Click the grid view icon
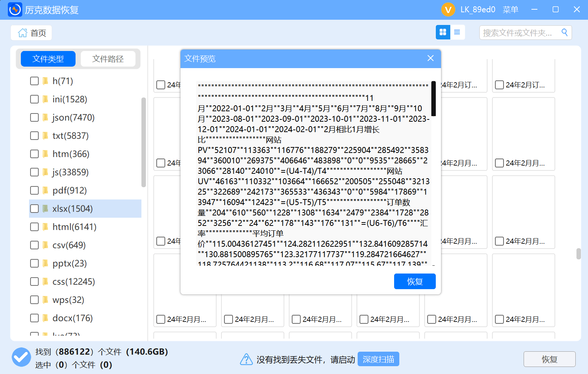This screenshot has height=374, width=588. (x=443, y=32)
